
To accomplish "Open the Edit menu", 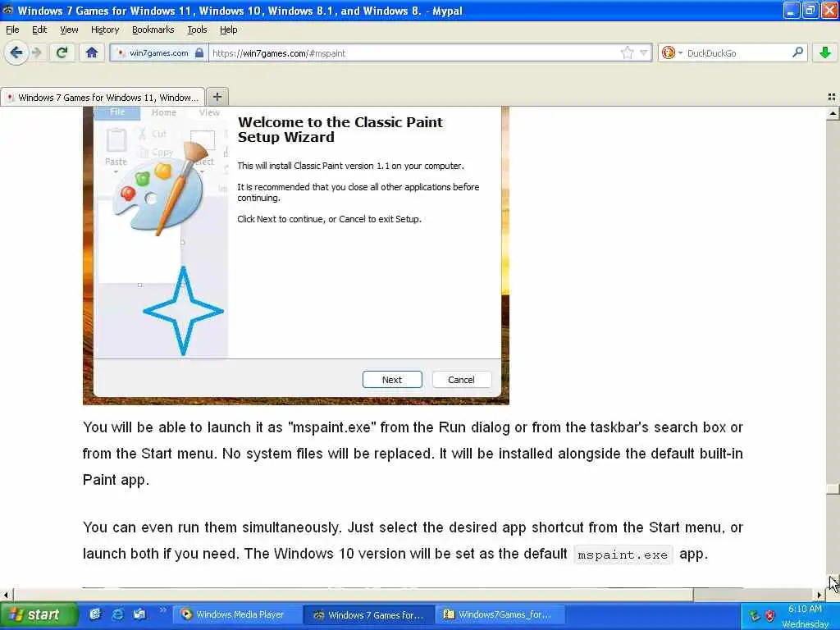I will tap(39, 30).
